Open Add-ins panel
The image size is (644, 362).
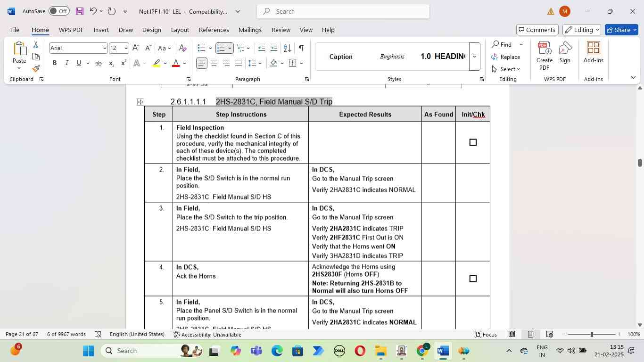point(594,52)
